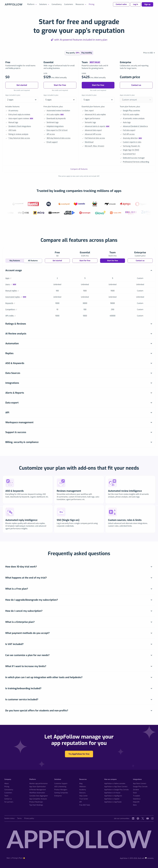Open the Instagram community icon
158x868 pixels.
click(x=152, y=818)
